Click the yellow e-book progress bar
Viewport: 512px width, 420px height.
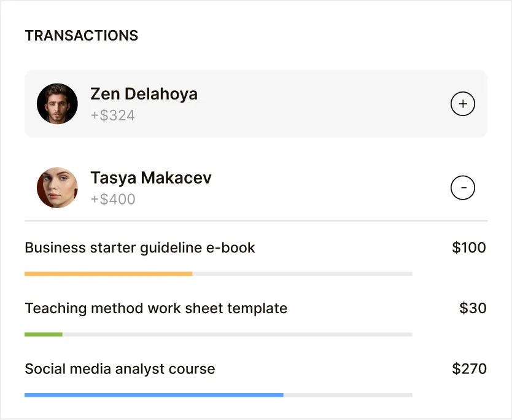108,274
